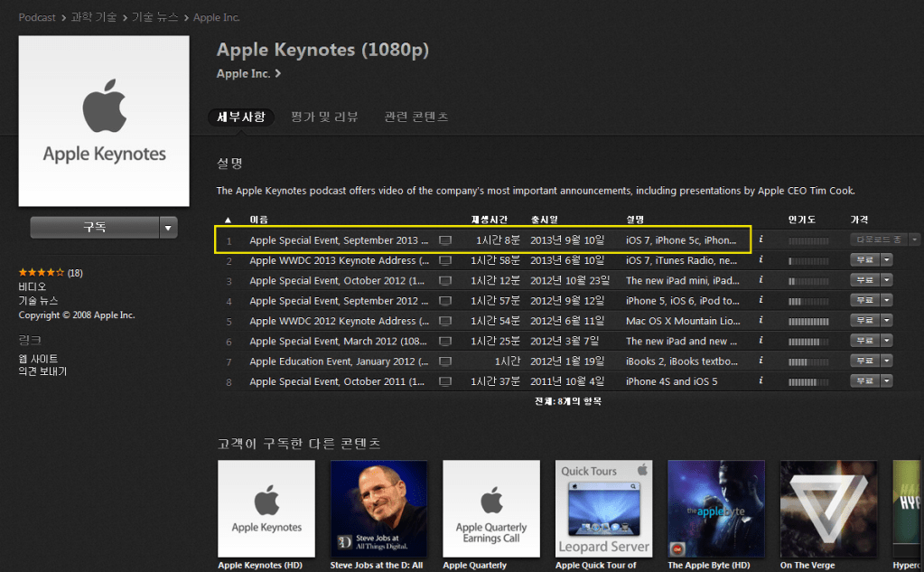Open price dropdown for March 2012 event

(886, 341)
